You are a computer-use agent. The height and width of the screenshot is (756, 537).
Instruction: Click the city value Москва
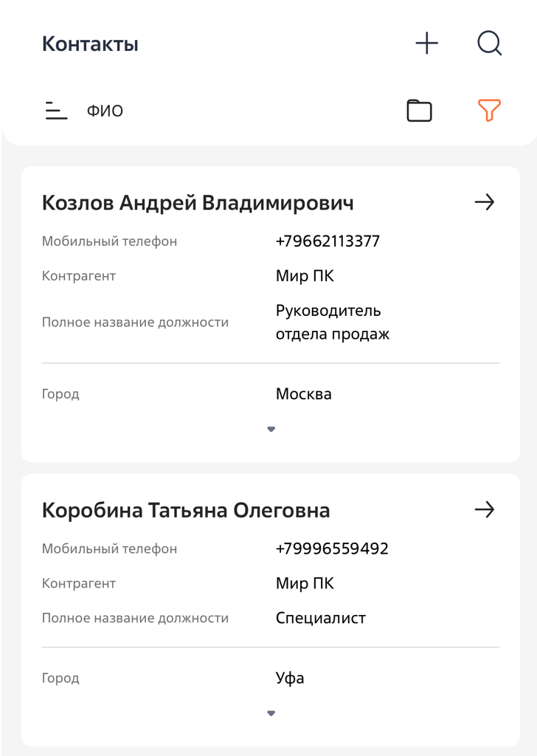(x=304, y=394)
